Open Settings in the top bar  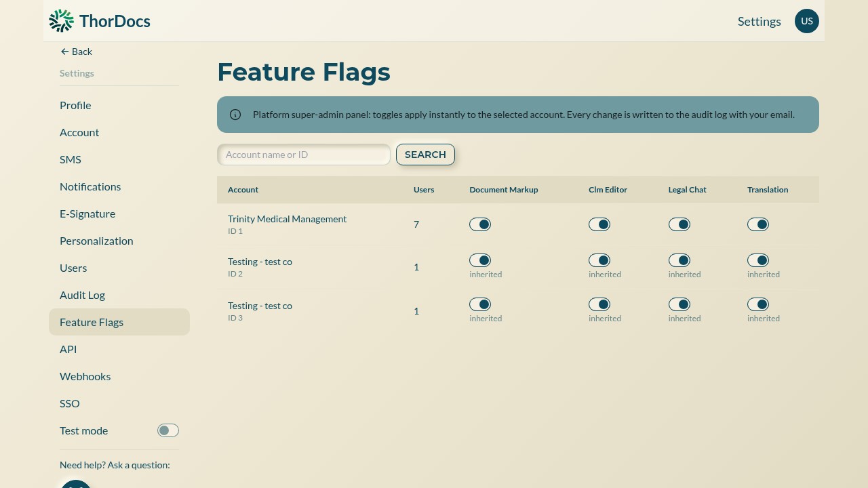(759, 21)
